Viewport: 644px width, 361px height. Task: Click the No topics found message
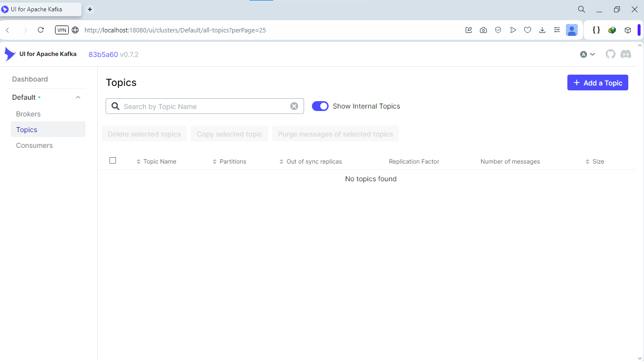tap(371, 179)
